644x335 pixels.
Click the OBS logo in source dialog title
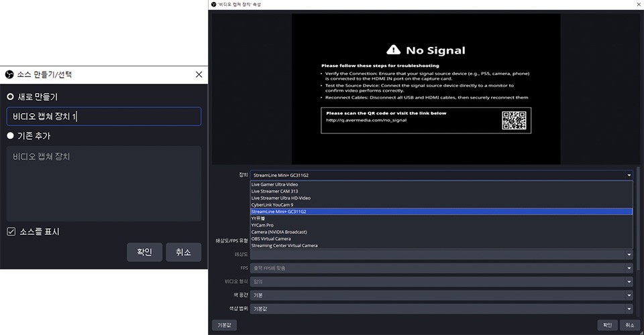[9, 74]
